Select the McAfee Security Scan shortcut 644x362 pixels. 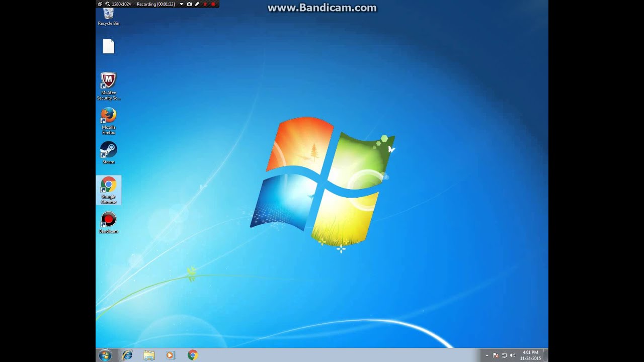point(108,86)
